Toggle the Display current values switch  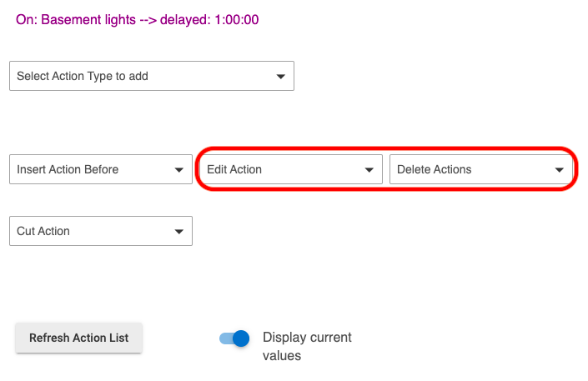(x=234, y=338)
